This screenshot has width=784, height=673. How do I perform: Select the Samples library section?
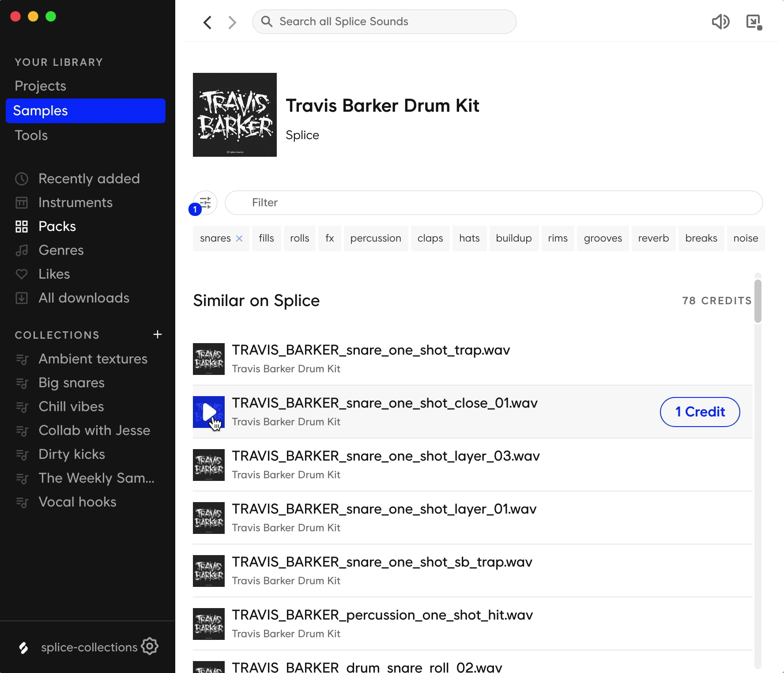[86, 111]
